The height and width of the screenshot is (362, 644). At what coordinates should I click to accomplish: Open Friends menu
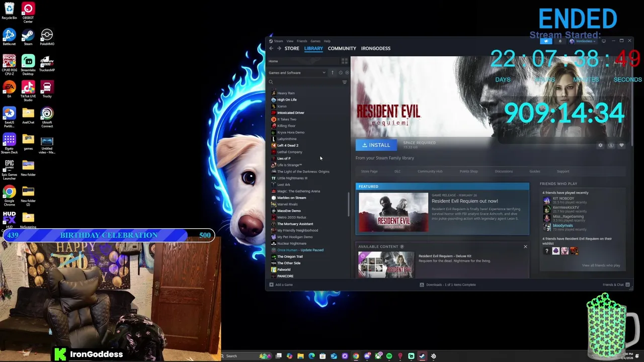302,41
